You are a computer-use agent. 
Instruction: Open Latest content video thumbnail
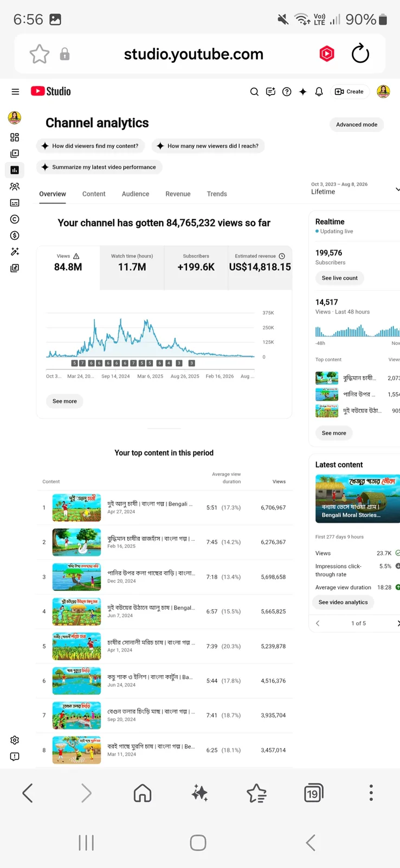click(x=358, y=499)
